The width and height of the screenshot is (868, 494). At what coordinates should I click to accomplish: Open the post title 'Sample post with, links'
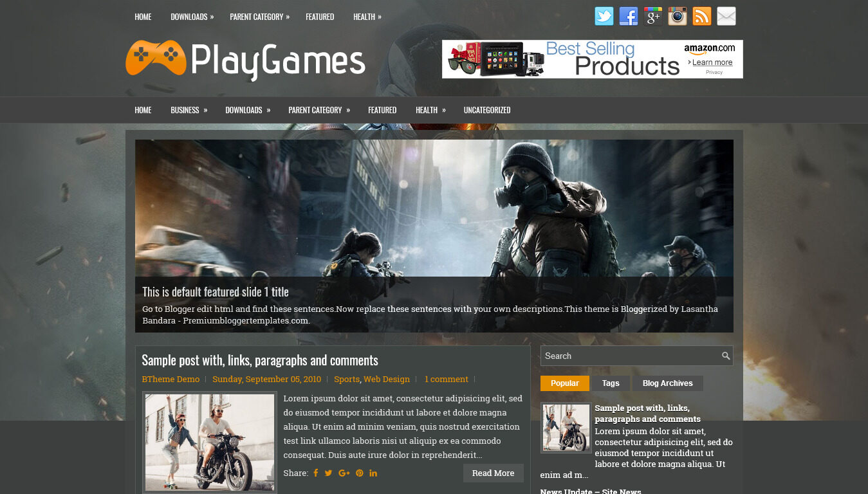click(x=260, y=360)
